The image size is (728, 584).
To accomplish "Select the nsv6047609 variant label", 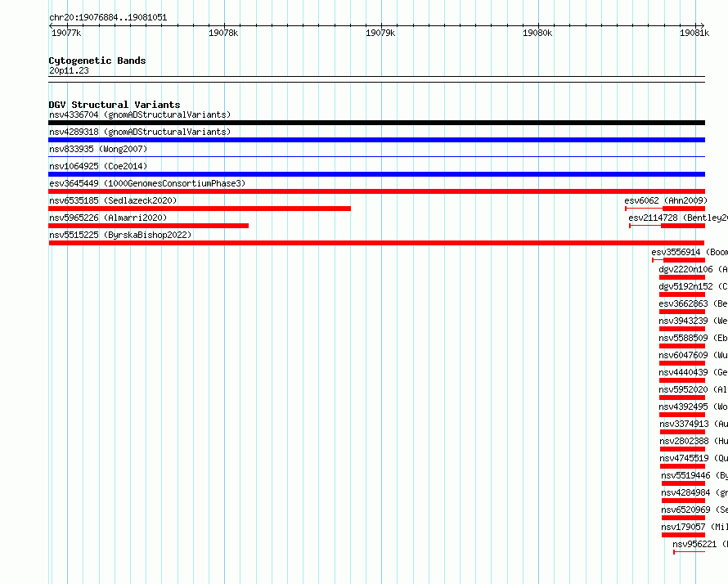I will pyautogui.click(x=693, y=355).
